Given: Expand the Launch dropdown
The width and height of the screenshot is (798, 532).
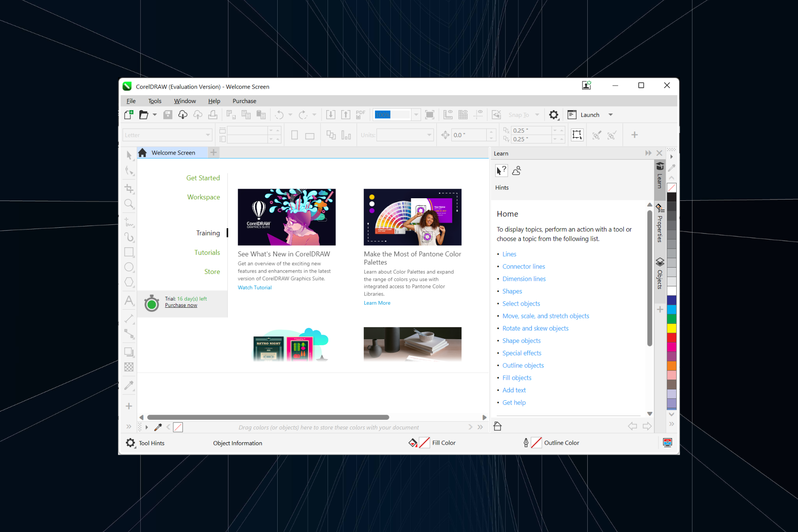Looking at the screenshot, I should [610, 115].
